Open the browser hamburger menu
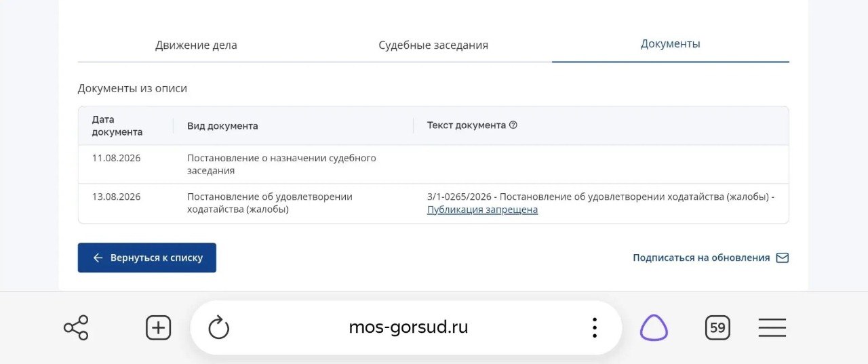Image resolution: width=868 pixels, height=364 pixels. point(772,328)
